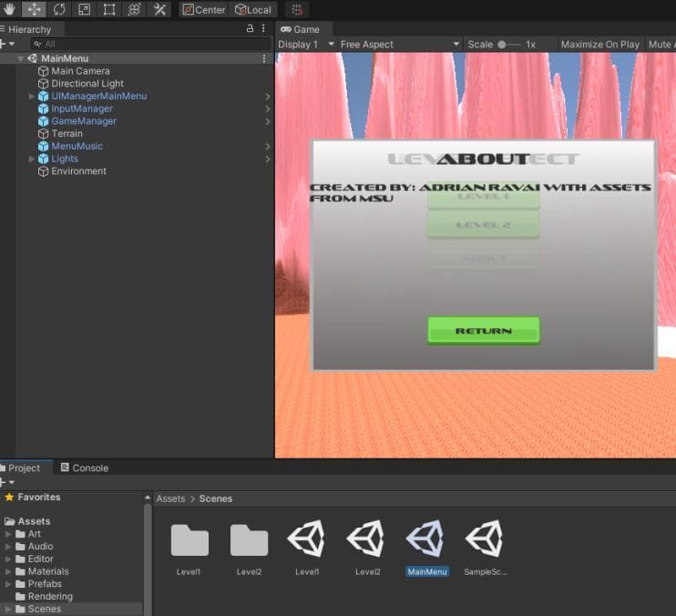Select the Assets root folder
Viewport: 676px width, 616px height.
[27, 521]
